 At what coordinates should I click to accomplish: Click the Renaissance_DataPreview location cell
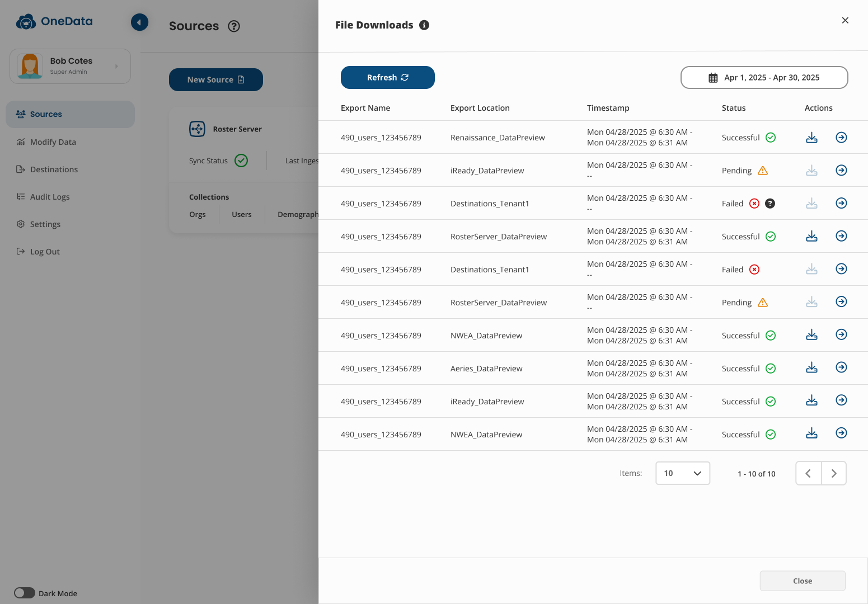[498, 138]
